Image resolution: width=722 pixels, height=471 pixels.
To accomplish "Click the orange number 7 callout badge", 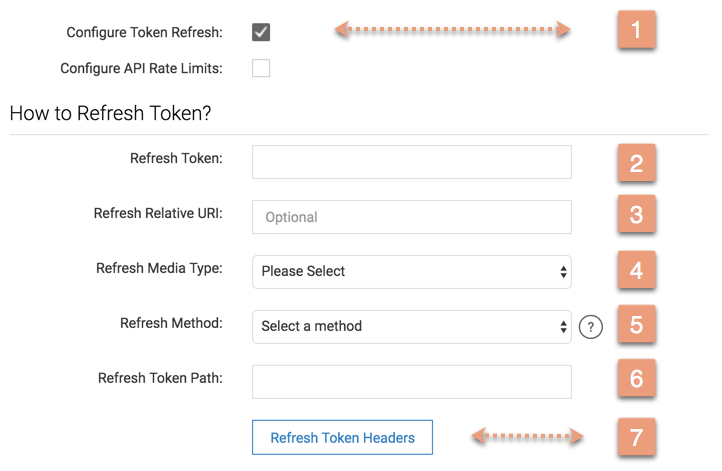I will point(636,436).
